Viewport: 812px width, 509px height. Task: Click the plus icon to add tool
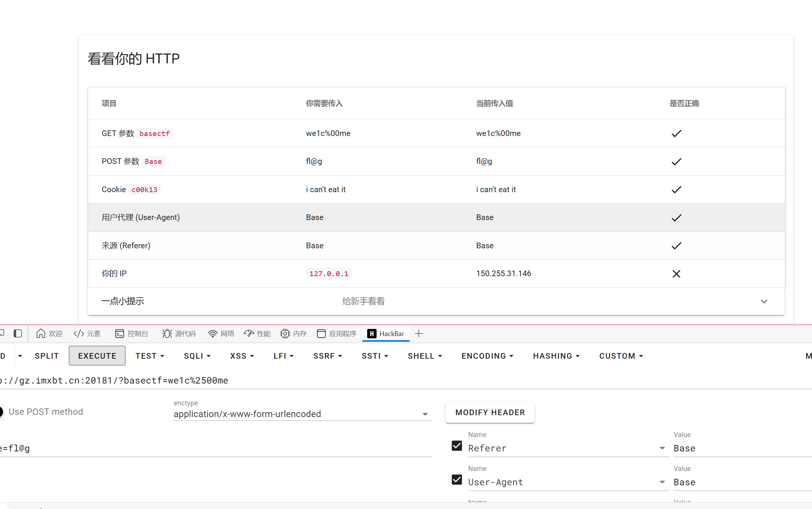point(419,333)
